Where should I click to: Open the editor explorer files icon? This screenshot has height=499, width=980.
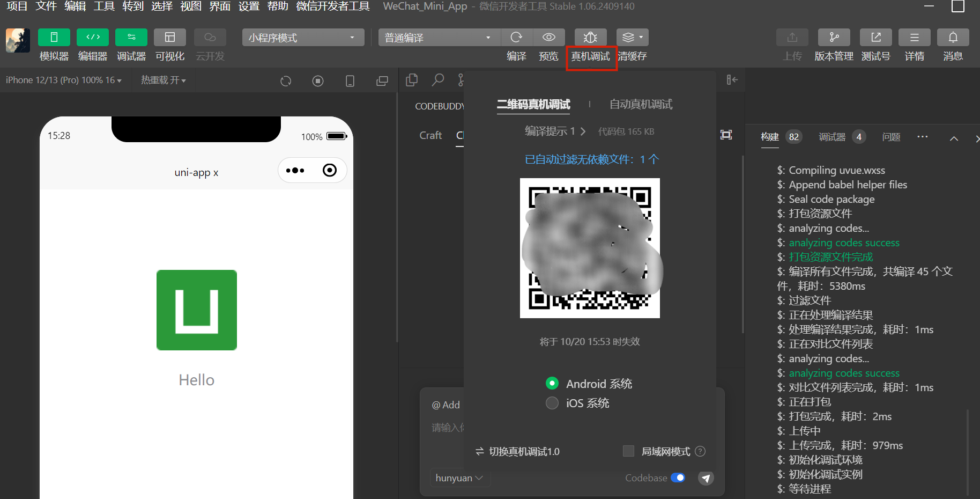point(412,80)
